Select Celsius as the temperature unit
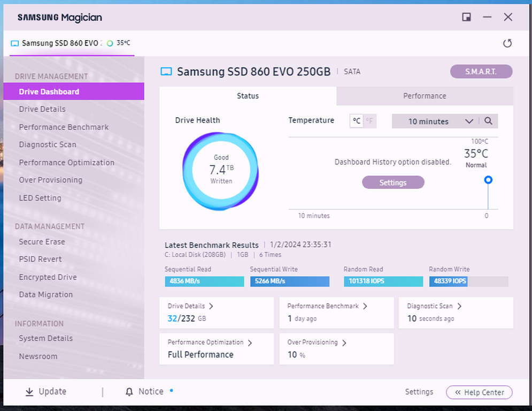 (x=356, y=121)
